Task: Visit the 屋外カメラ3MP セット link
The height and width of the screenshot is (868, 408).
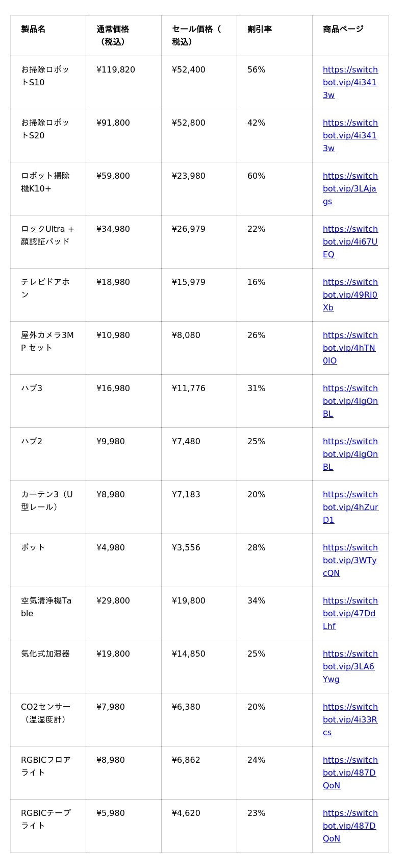Action: tap(350, 348)
